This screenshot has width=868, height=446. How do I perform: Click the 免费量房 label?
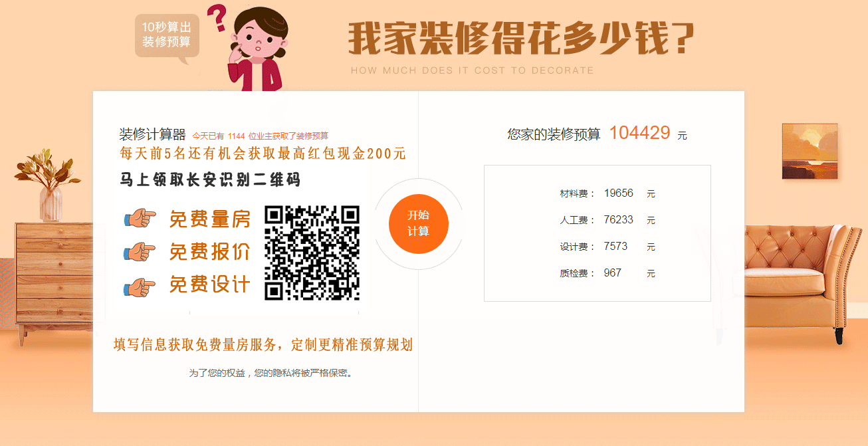[x=210, y=219]
